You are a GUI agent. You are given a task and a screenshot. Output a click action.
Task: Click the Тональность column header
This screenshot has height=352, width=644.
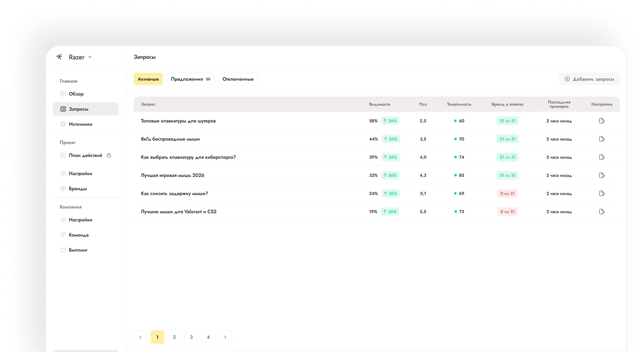[459, 104]
